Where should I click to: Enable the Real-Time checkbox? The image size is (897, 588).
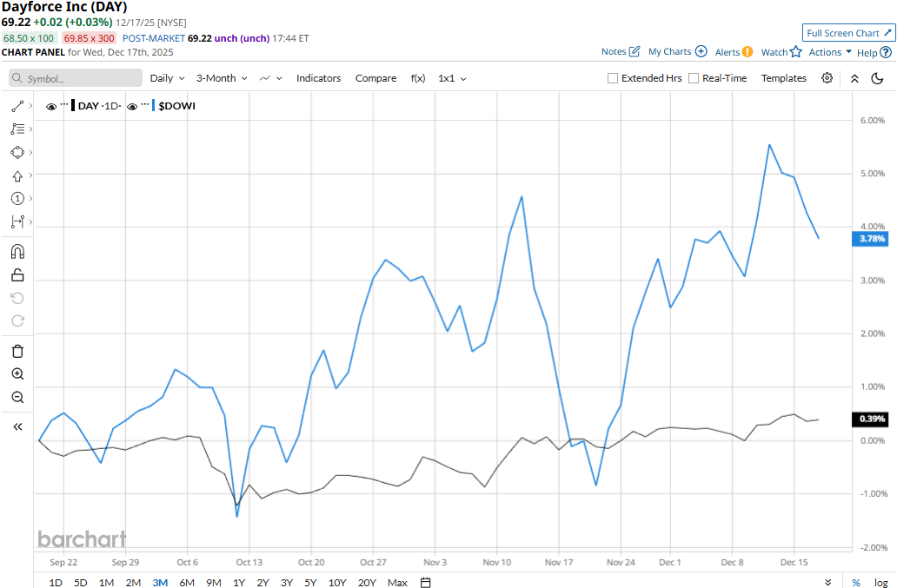[x=694, y=78]
